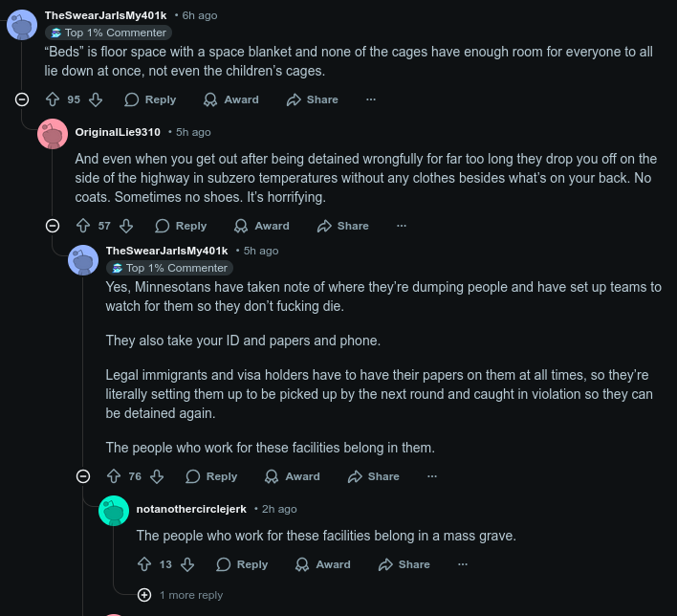Share notanothercirclejerk's comment

click(x=404, y=564)
